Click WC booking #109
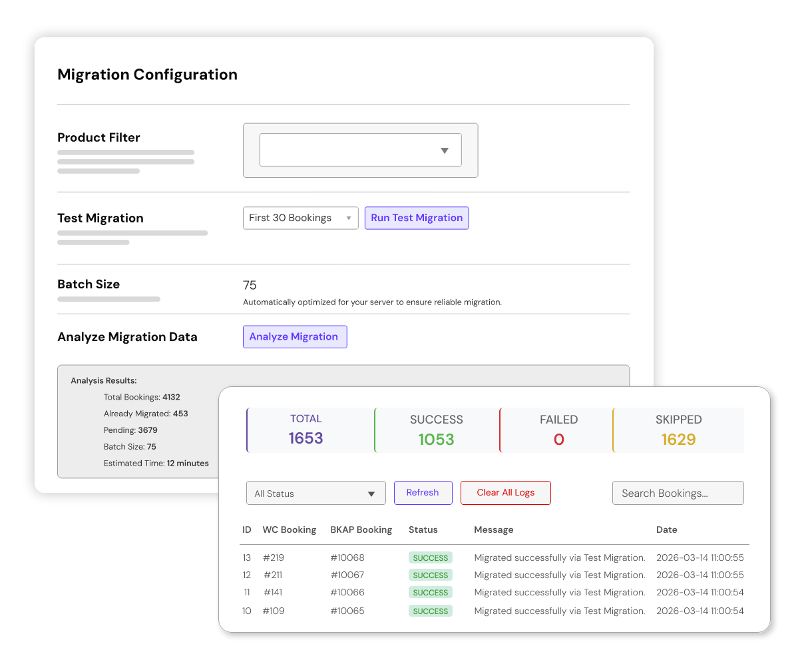812x666 pixels. [x=274, y=611]
